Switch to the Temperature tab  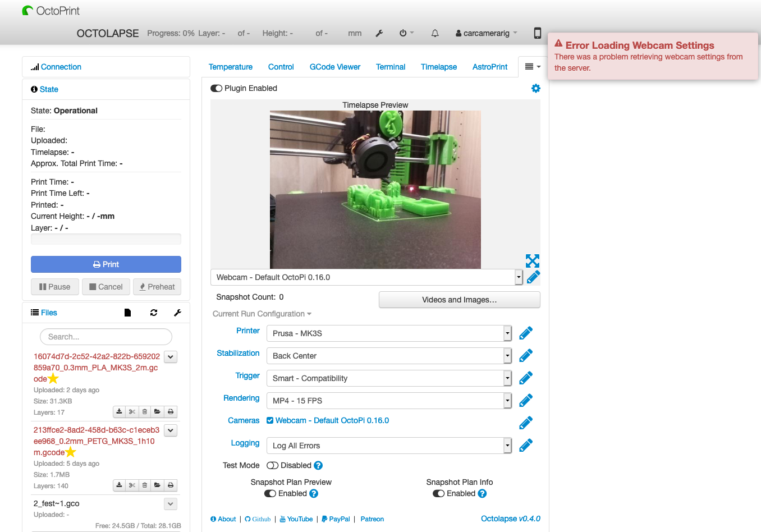click(231, 67)
